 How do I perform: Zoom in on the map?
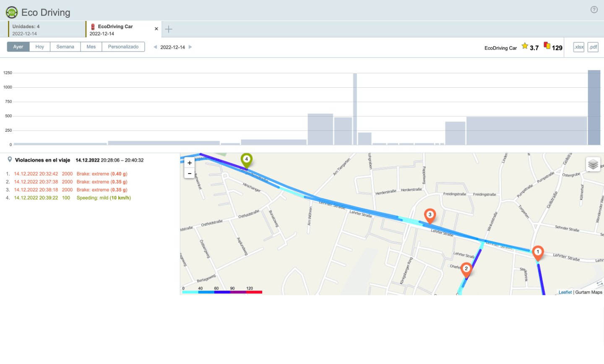coord(190,163)
